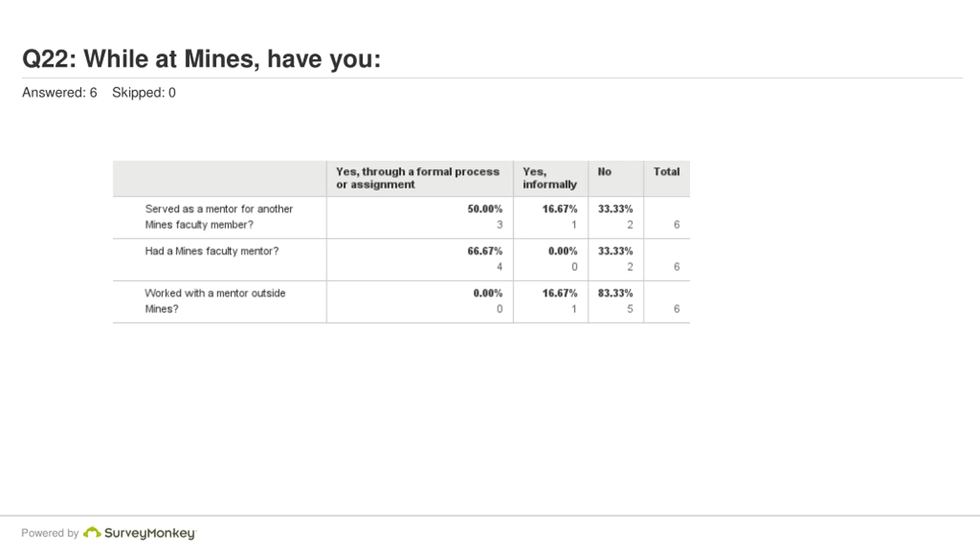
Task: Click the 0.00% cell under 'Yes, informally'
Action: click(x=562, y=251)
